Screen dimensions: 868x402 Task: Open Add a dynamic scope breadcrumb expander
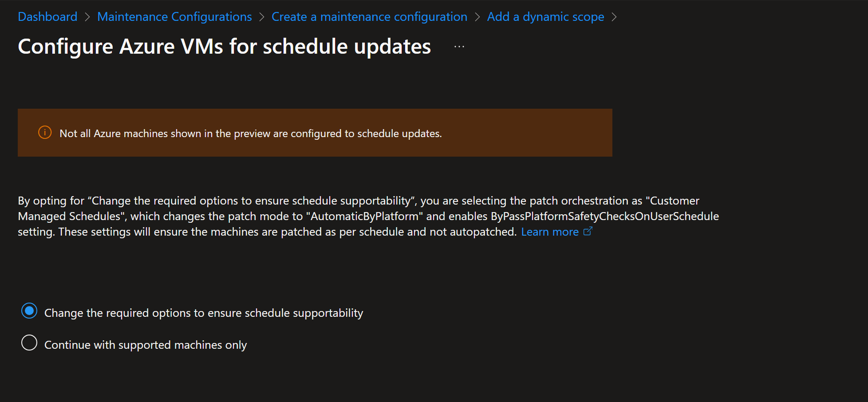[615, 16]
